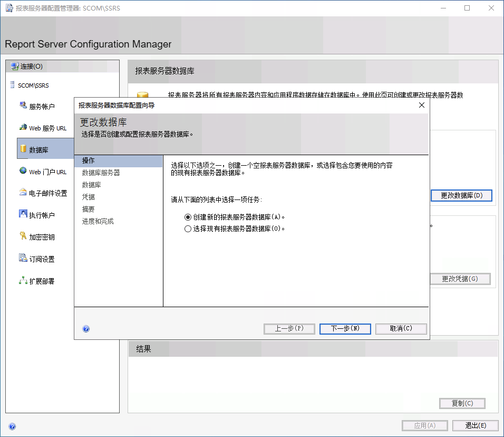Open wizard help via blue question icon

coord(86,329)
